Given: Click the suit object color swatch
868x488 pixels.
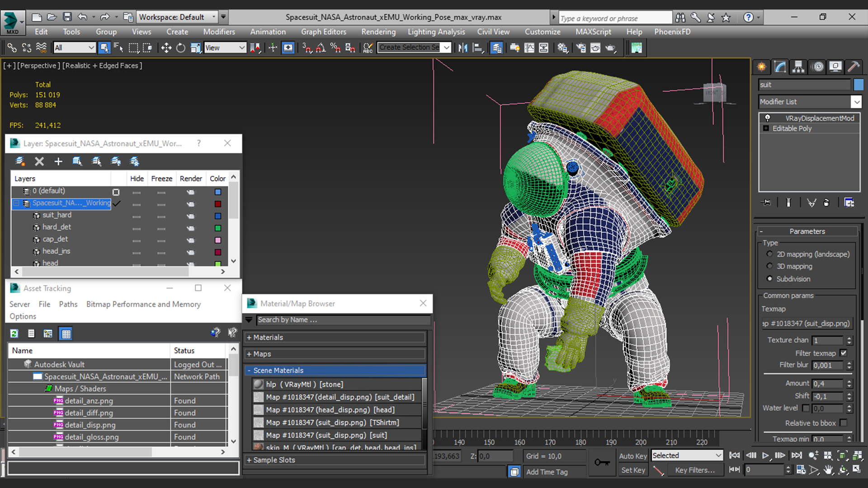Looking at the screenshot, I should pos(859,84).
